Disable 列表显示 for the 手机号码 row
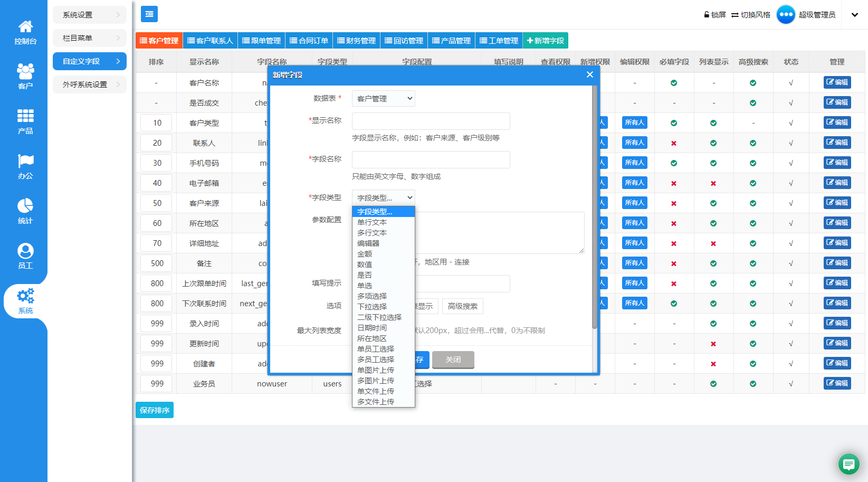This screenshot has height=482, width=868. pos(713,163)
